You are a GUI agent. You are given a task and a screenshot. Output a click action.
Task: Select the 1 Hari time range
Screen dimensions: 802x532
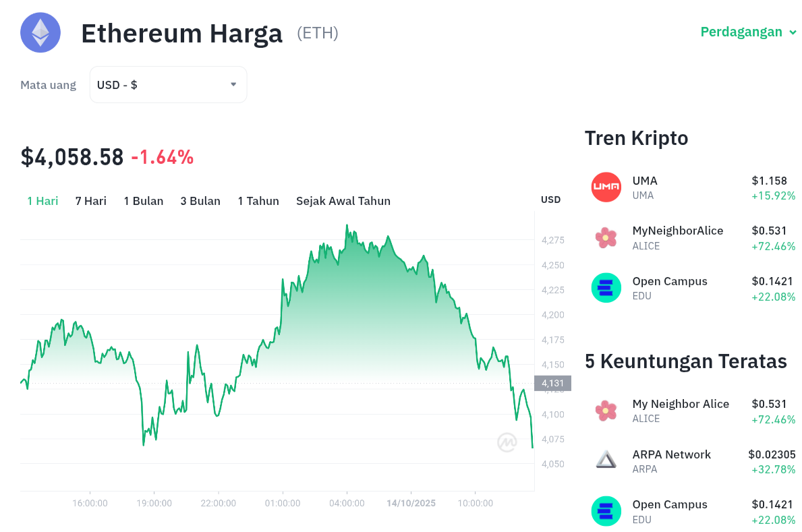click(42, 201)
